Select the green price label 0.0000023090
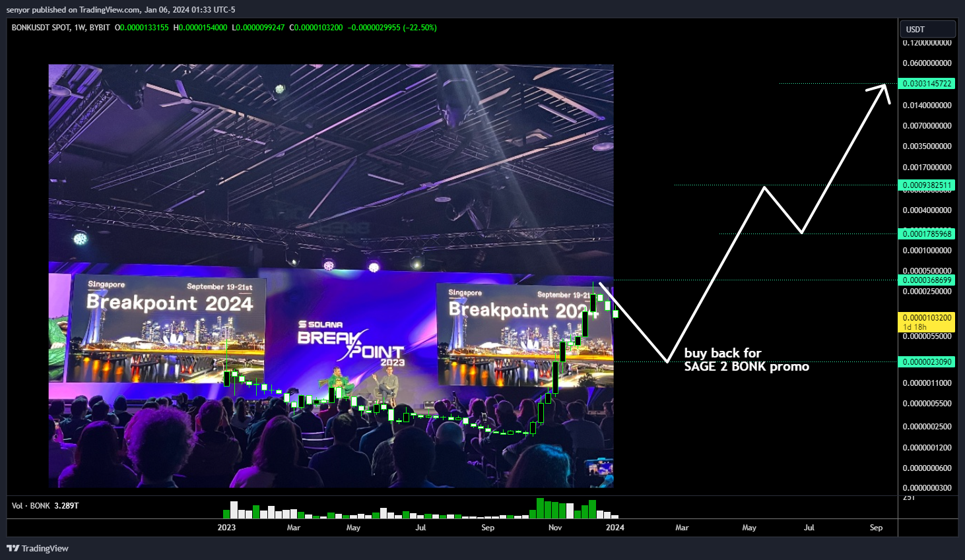The image size is (965, 560). pos(927,362)
